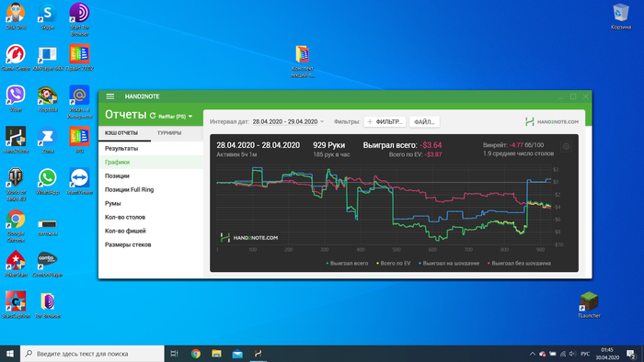Toggle the Выиграл без шоудауна legend line
The image size is (644, 362).
tap(519, 263)
